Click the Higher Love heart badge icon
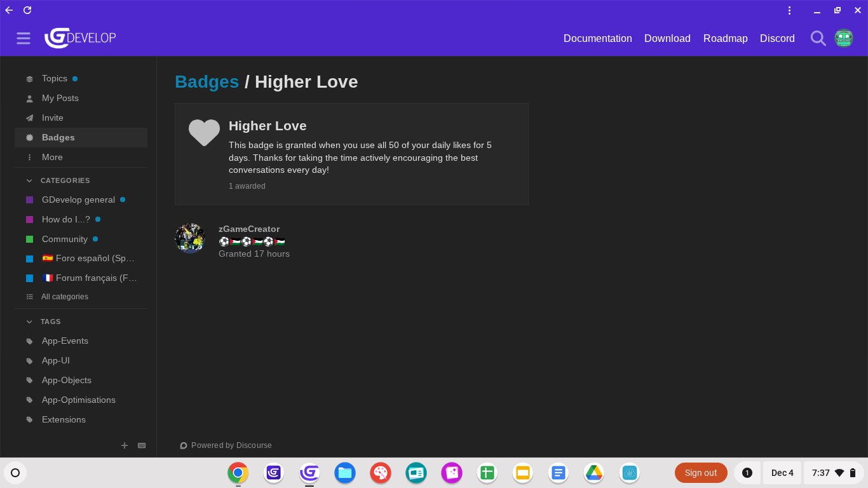The image size is (868, 488). 204,133
